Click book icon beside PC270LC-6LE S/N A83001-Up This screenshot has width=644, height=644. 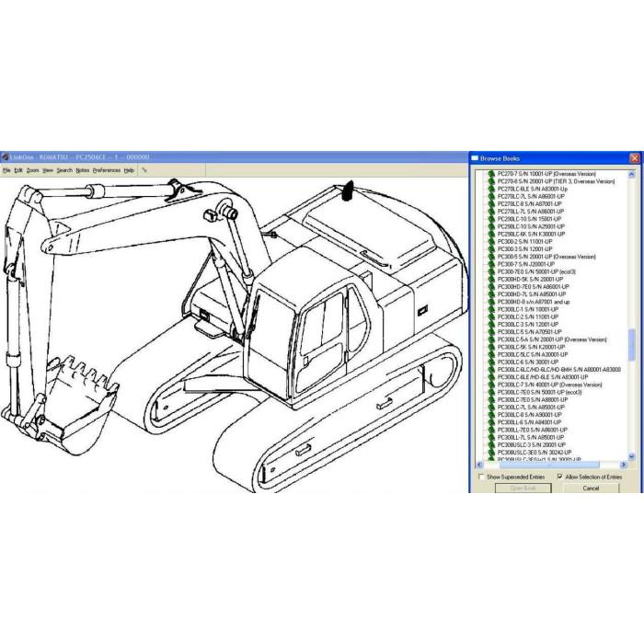[490, 189]
